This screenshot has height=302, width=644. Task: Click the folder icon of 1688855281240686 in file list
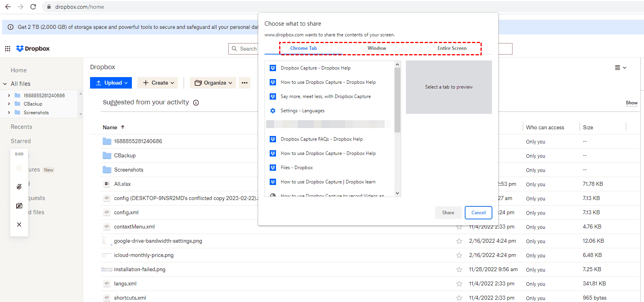tap(107, 141)
